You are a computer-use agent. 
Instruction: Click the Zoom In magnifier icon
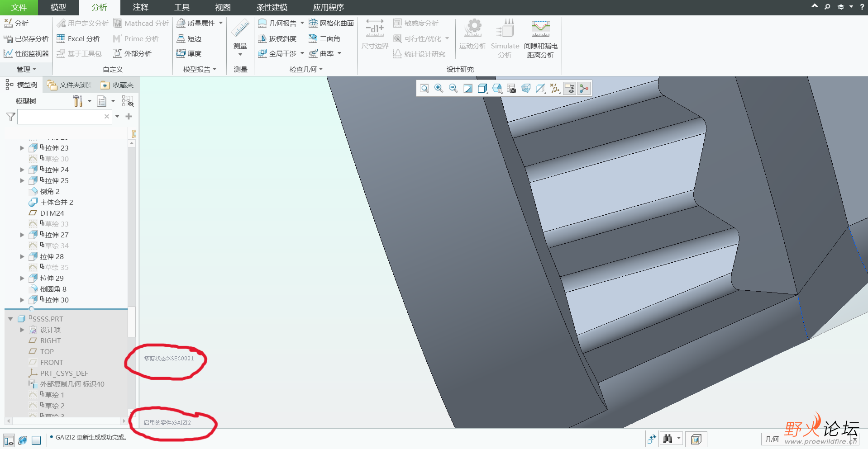[x=439, y=88]
